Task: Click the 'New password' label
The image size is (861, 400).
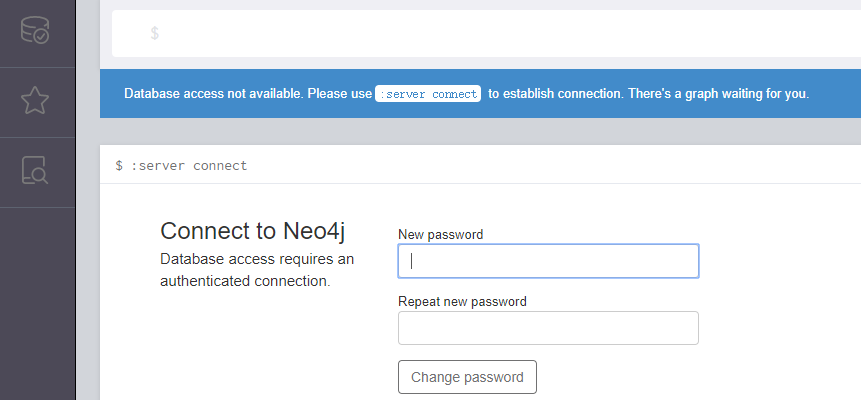Action: [440, 235]
